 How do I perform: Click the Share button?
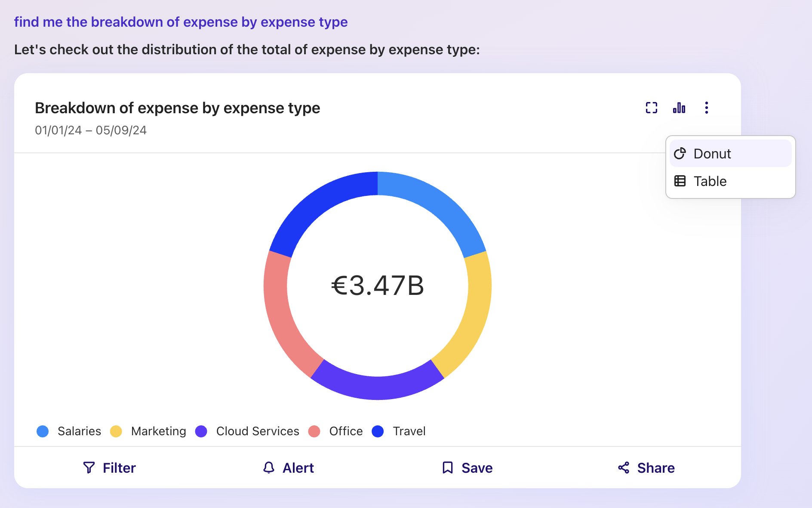[646, 468]
